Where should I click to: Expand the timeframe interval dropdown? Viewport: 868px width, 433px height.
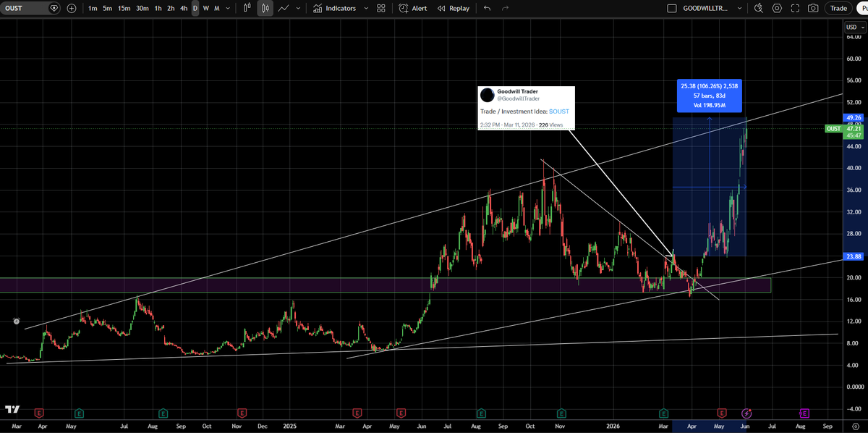coord(229,9)
